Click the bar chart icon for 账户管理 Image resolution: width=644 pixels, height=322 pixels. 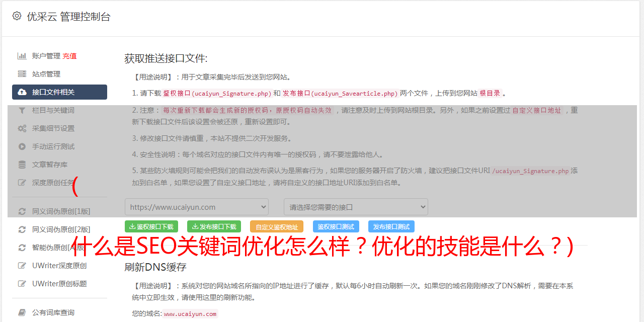[x=22, y=56]
